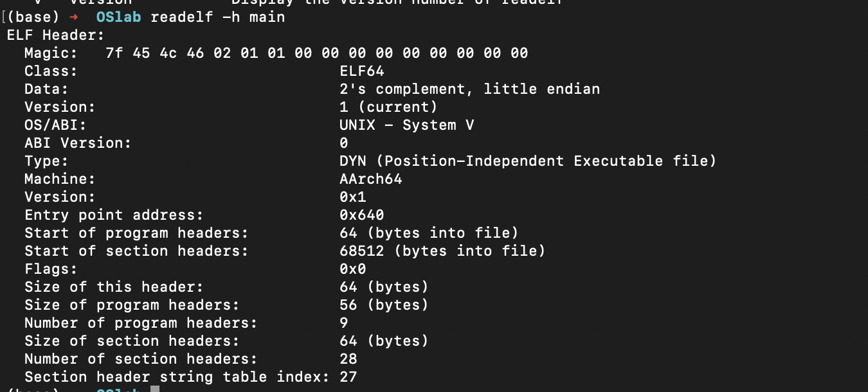
Task: Click '2's complement, little endian' text
Action: point(469,89)
